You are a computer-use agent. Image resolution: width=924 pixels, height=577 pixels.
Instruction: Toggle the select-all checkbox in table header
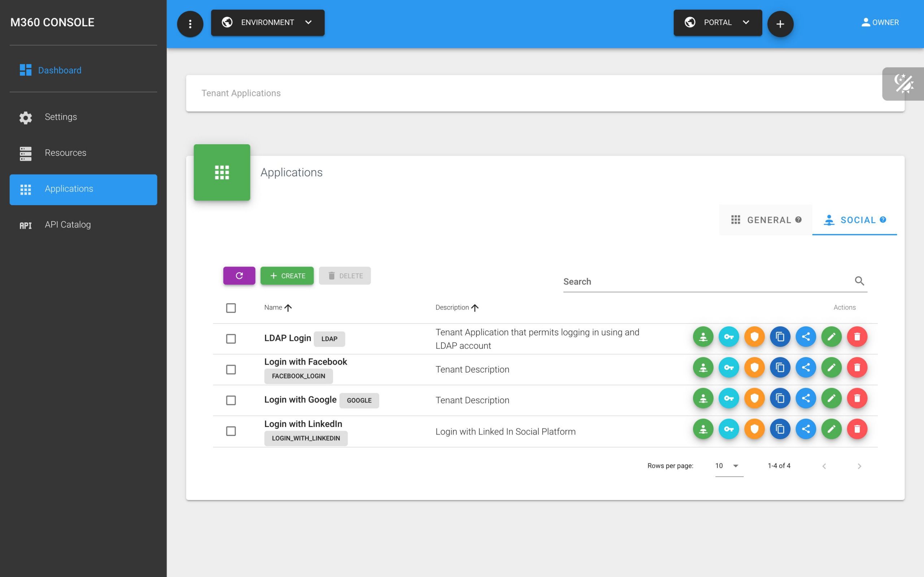(x=231, y=308)
